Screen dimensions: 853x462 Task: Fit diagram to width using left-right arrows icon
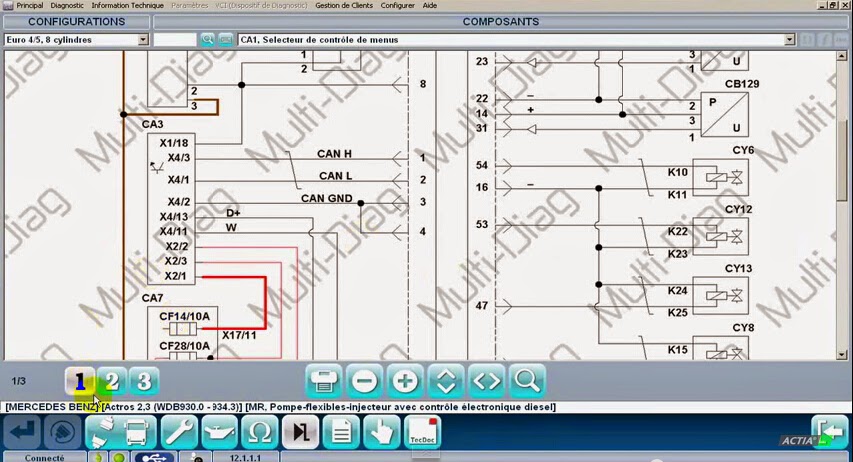coord(486,381)
